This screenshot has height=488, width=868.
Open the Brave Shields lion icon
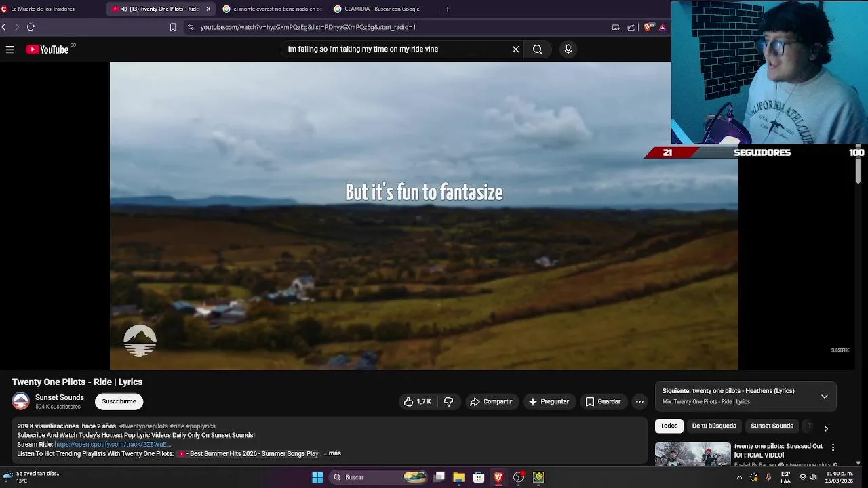coord(648,27)
